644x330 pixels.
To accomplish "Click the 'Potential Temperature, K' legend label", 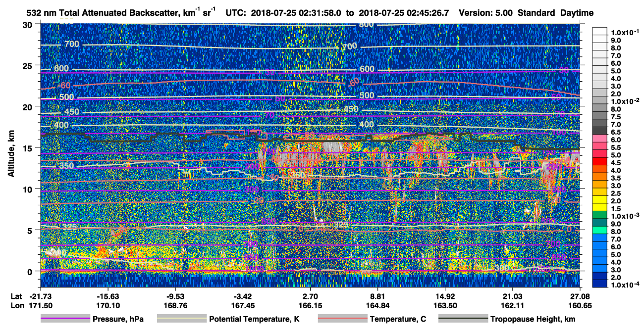I will pyautogui.click(x=255, y=319).
